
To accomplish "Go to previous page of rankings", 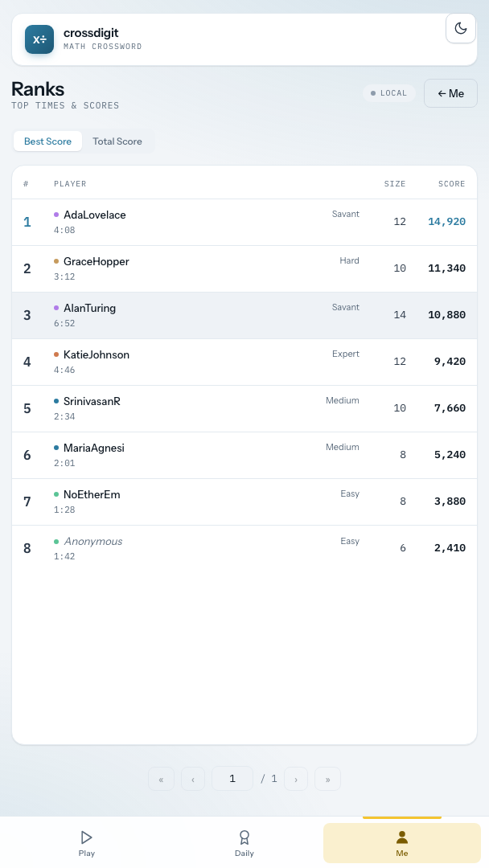I will pyautogui.click(x=193, y=779).
